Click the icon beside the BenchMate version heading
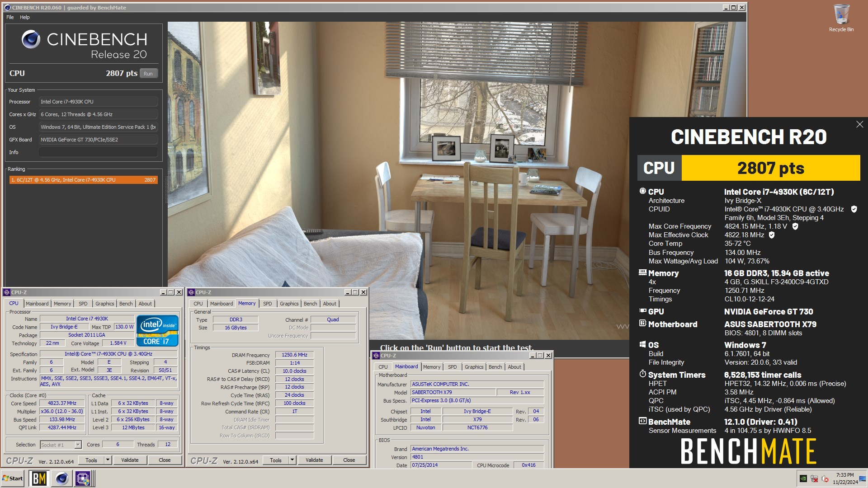The width and height of the screenshot is (868, 488). 642,421
